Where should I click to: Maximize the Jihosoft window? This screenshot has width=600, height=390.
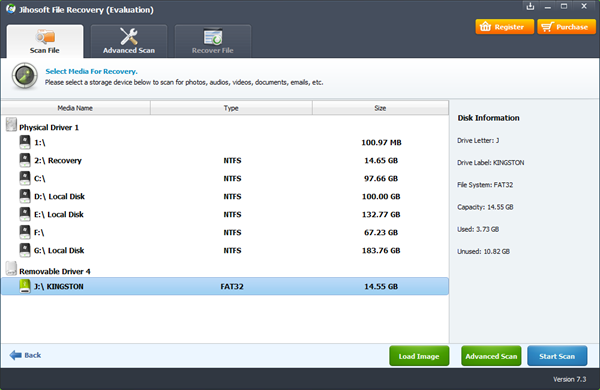pos(564,6)
